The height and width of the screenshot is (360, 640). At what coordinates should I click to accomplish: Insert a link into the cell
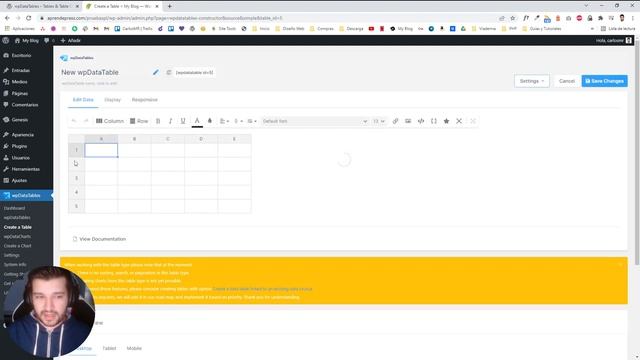tap(395, 121)
